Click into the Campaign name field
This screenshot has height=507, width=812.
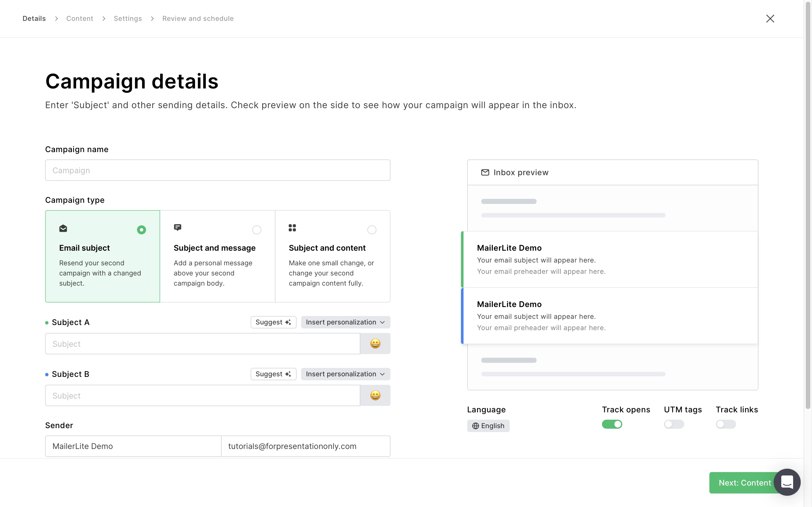[x=217, y=170]
